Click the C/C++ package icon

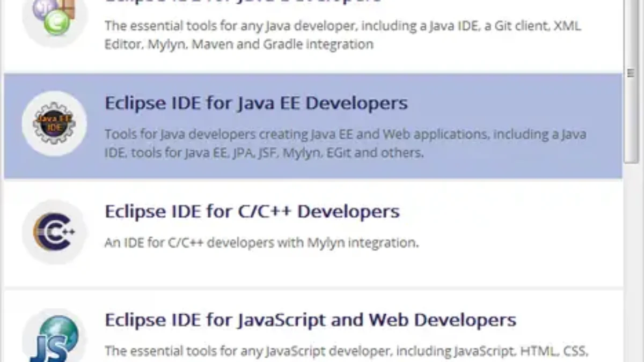(54, 232)
